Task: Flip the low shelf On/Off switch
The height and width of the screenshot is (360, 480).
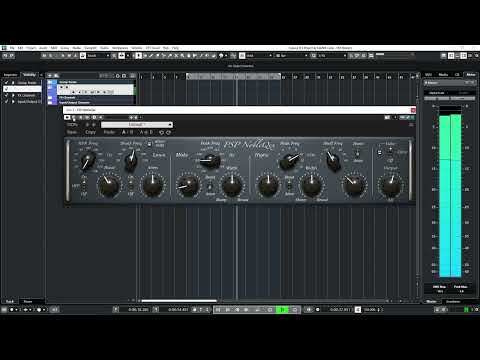Action: tap(131, 185)
